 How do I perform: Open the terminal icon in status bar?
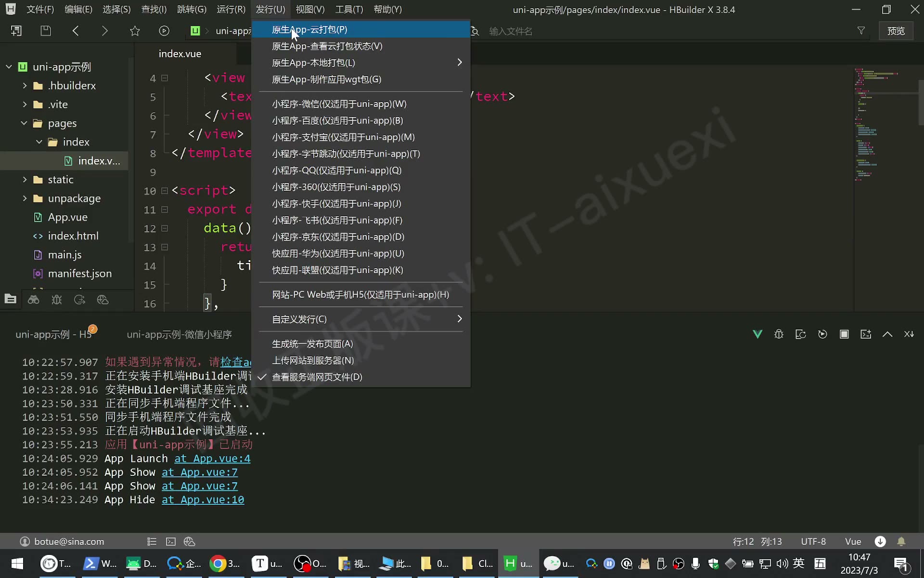tap(171, 541)
